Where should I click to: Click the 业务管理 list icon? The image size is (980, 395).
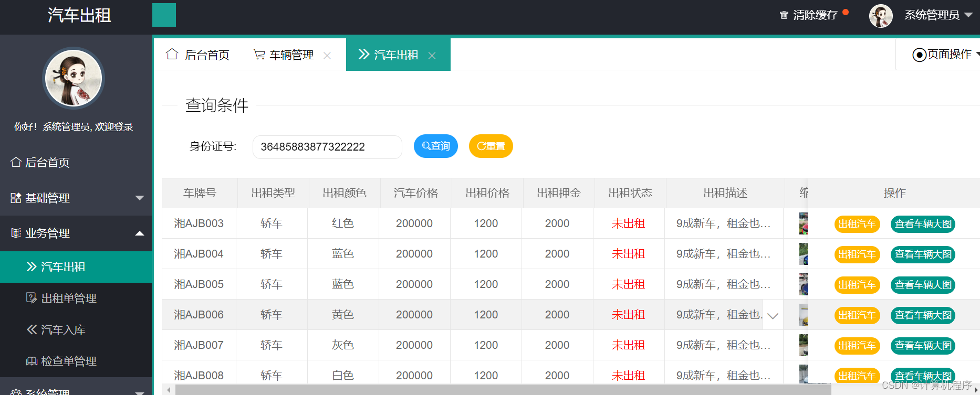(x=16, y=233)
